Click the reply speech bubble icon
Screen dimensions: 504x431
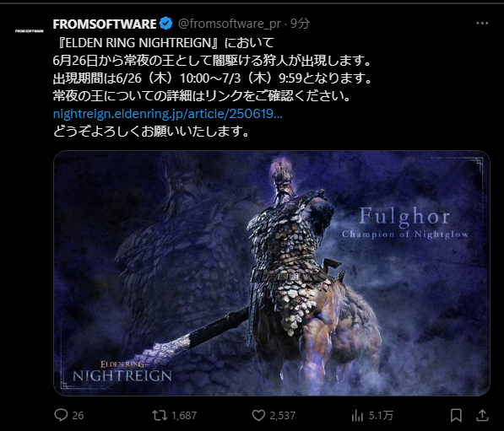pyautogui.click(x=61, y=415)
